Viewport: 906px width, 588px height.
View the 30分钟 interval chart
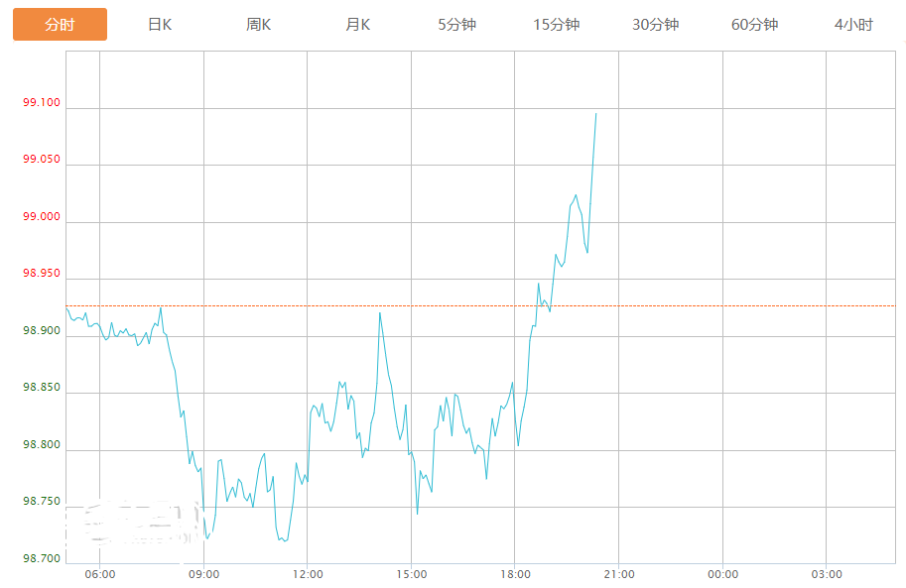655,25
